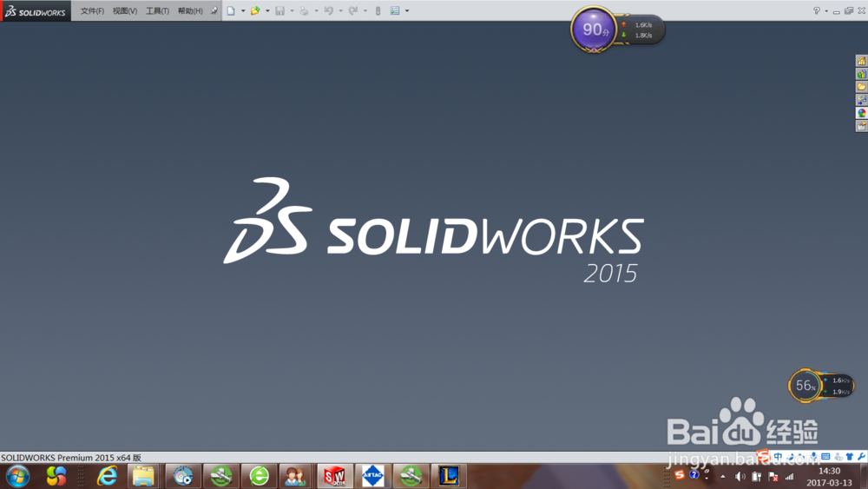Click the SOLIDWORKS logo in menu bar
This screenshot has width=868, height=489.
pos(36,11)
